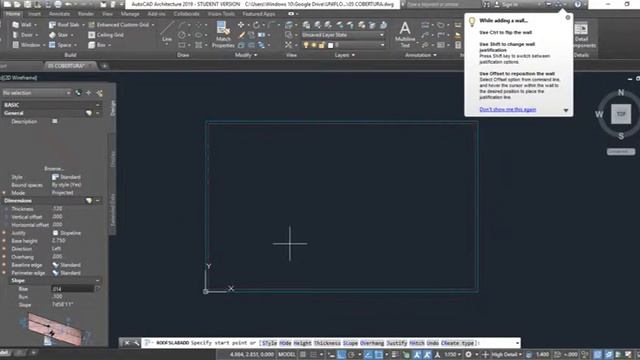Screen dimensions: 640x360
Task: Toggle Dimensions section illustration bulb
Action: click(89, 201)
